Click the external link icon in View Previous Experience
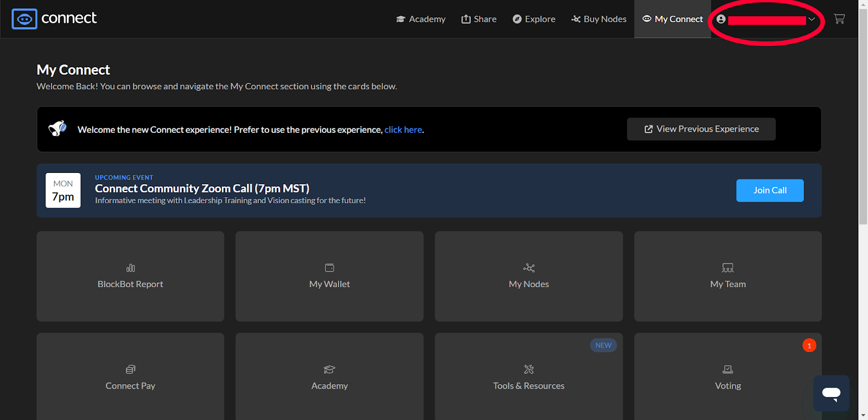This screenshot has height=420, width=868. [648, 129]
